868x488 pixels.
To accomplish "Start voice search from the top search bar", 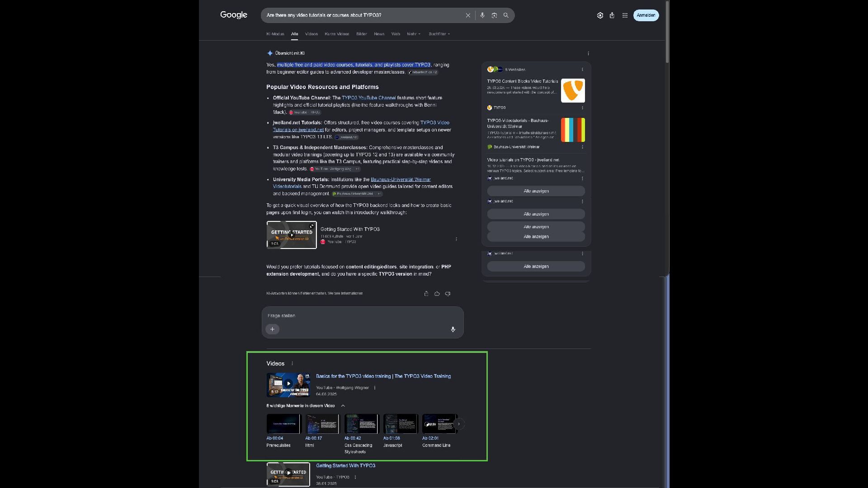I will (482, 15).
